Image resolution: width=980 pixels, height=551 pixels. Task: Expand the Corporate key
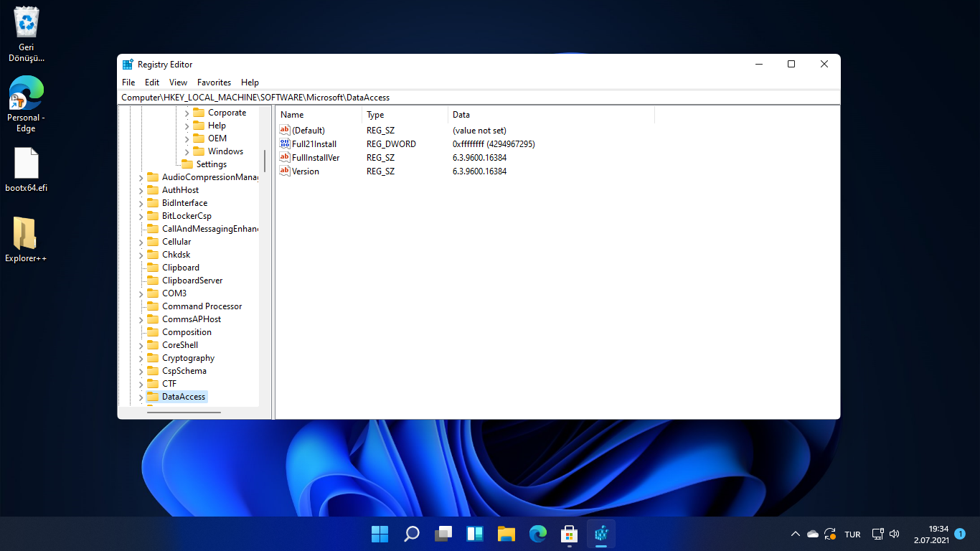(187, 113)
